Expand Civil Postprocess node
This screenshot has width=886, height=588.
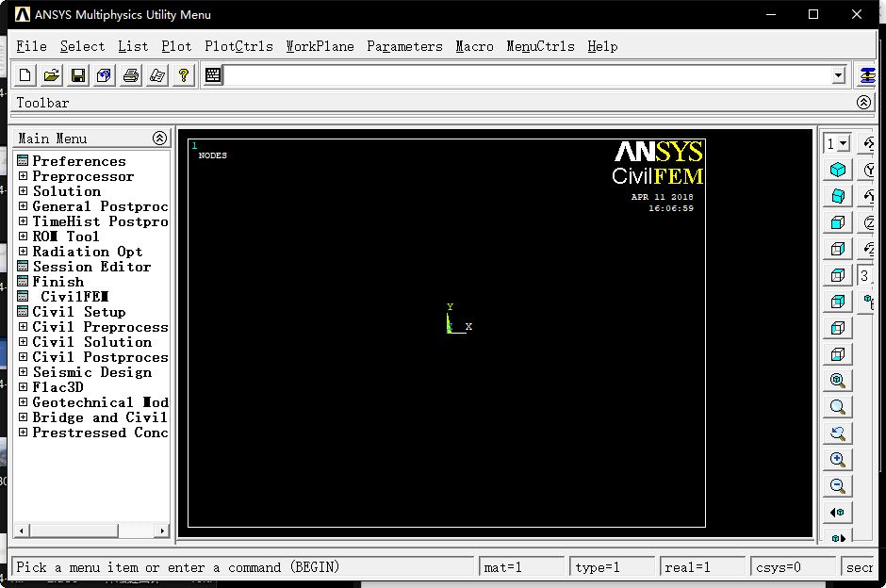tap(23, 357)
